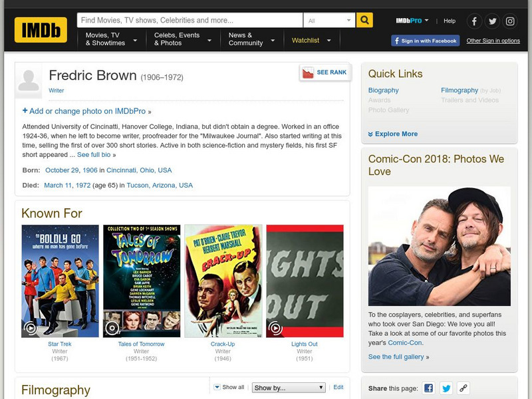
Task: Open Other Sign in options
Action: click(x=493, y=41)
